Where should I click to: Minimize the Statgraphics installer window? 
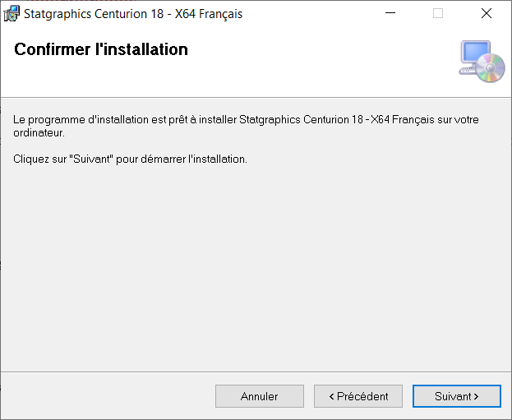click(x=390, y=13)
